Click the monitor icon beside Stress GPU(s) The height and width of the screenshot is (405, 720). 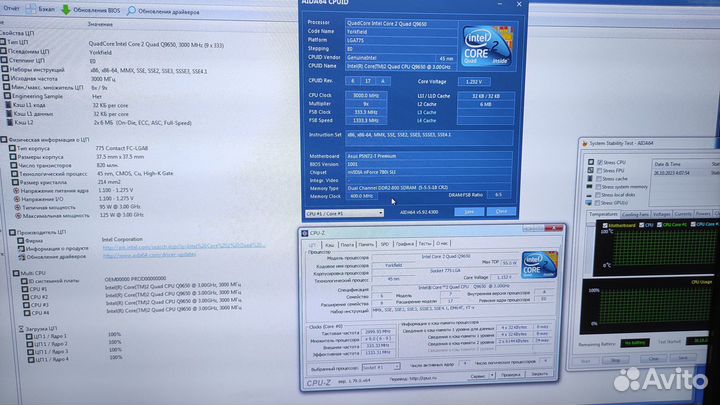589,202
